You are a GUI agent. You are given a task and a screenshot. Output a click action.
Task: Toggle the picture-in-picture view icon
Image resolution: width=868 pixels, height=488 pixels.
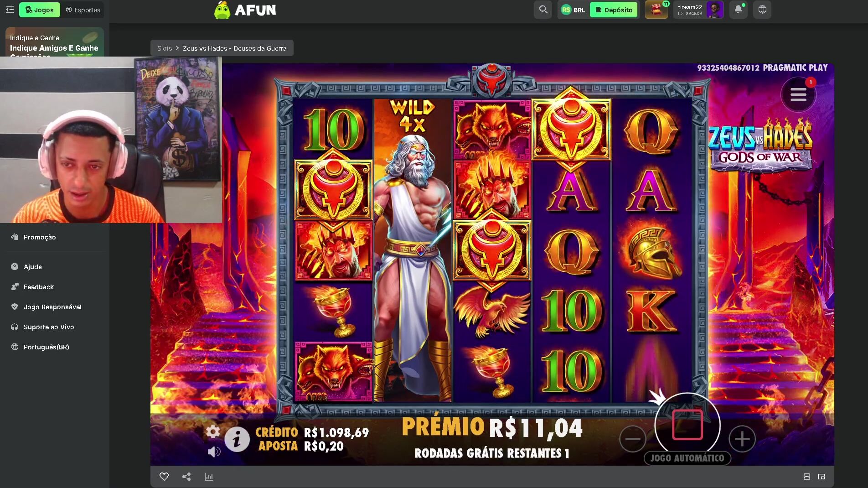point(821,477)
